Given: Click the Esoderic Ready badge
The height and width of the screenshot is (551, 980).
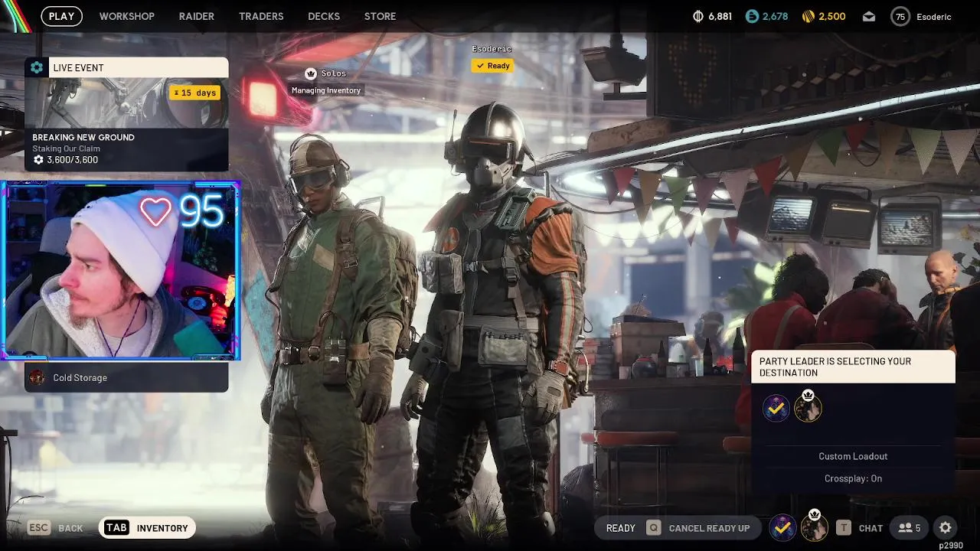Looking at the screenshot, I should (x=493, y=66).
